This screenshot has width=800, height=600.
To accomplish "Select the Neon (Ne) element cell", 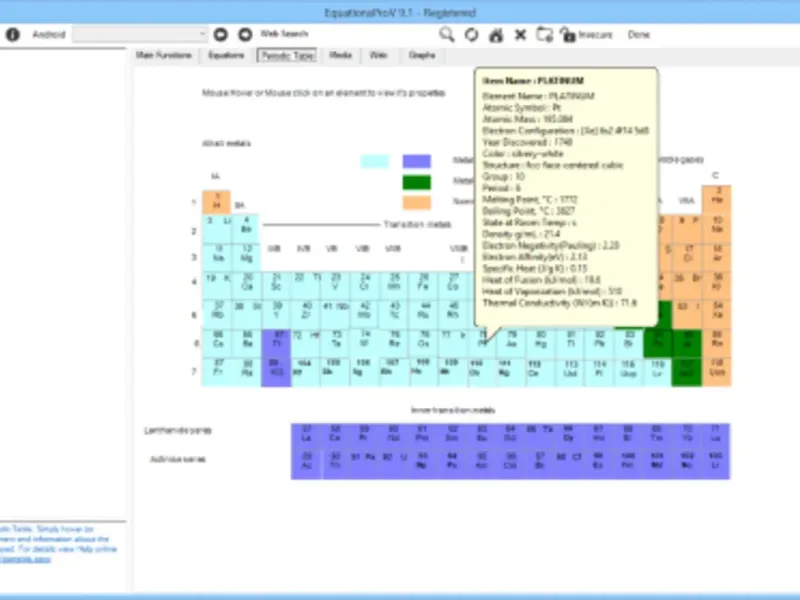I will click(x=717, y=228).
